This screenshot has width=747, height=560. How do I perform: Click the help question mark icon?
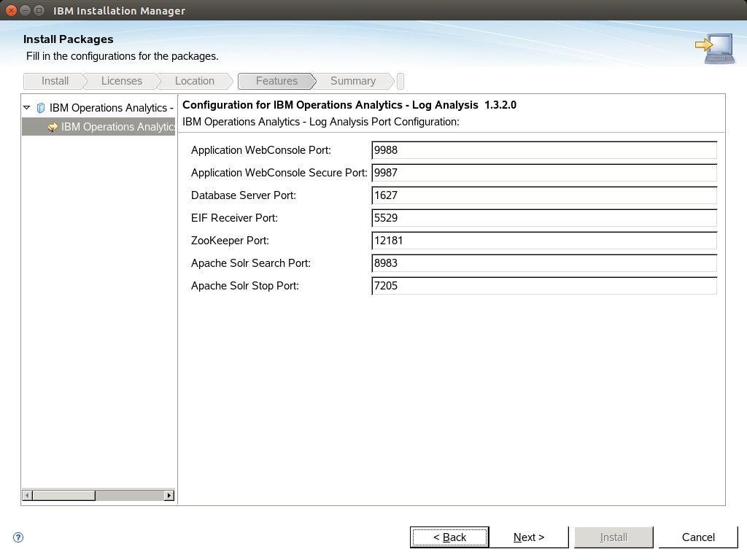tap(18, 537)
